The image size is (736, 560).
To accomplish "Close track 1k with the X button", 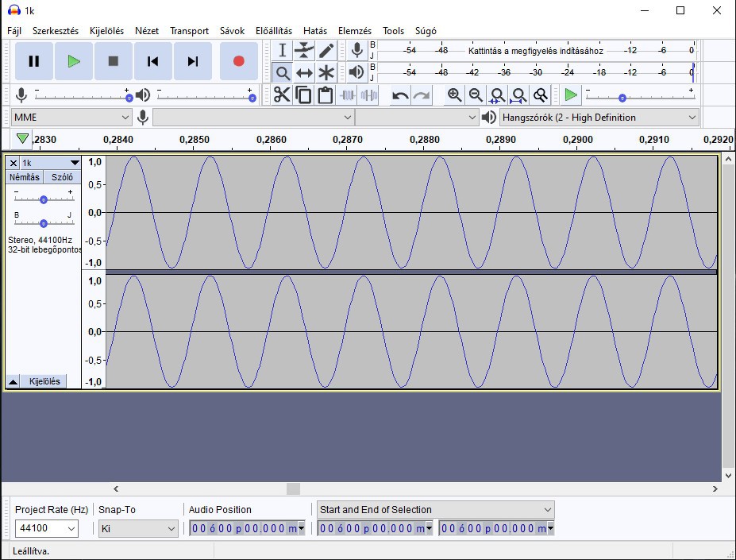I will pyautogui.click(x=13, y=163).
